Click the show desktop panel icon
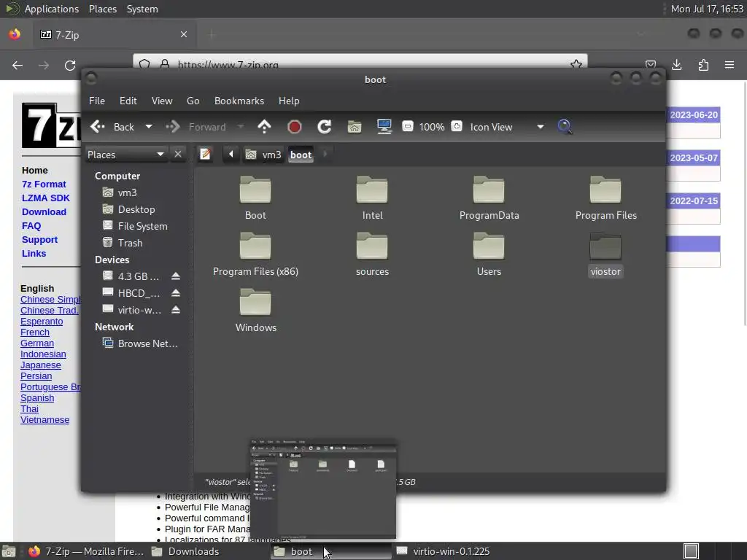This screenshot has height=560, width=747. [x=9, y=551]
